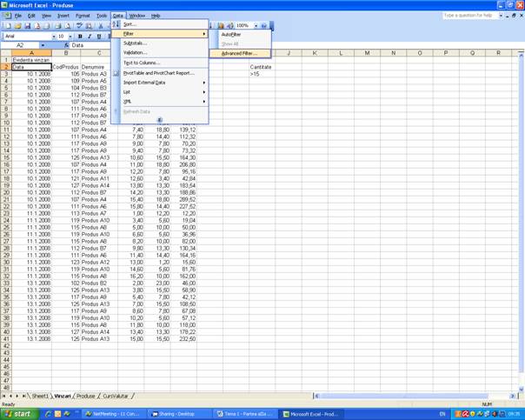Click the PivotTable report icon
The width and height of the screenshot is (525, 420).
click(x=116, y=73)
